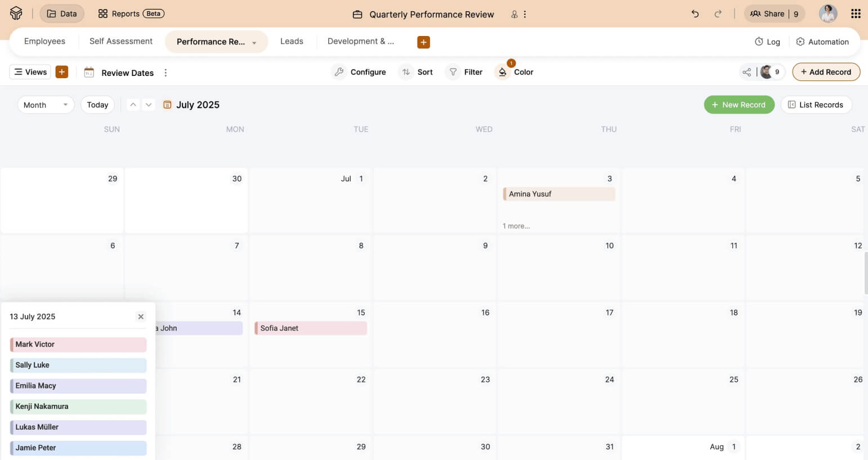Click the redo arrow icon

[718, 14]
